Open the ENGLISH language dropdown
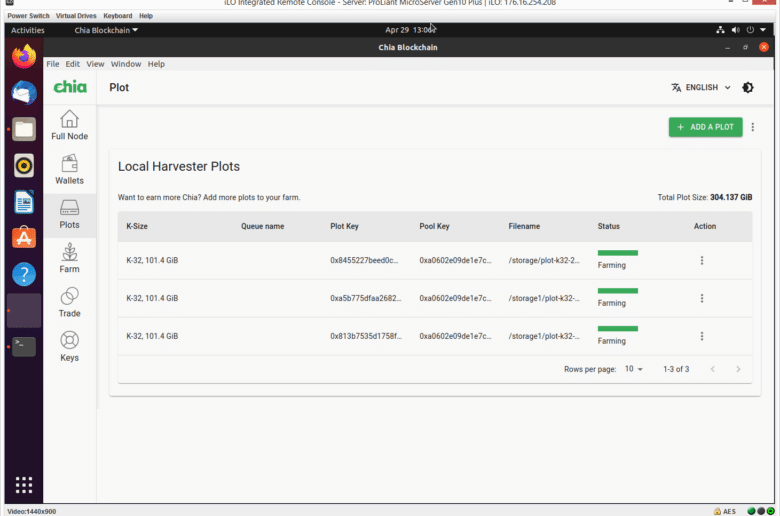 (x=701, y=88)
